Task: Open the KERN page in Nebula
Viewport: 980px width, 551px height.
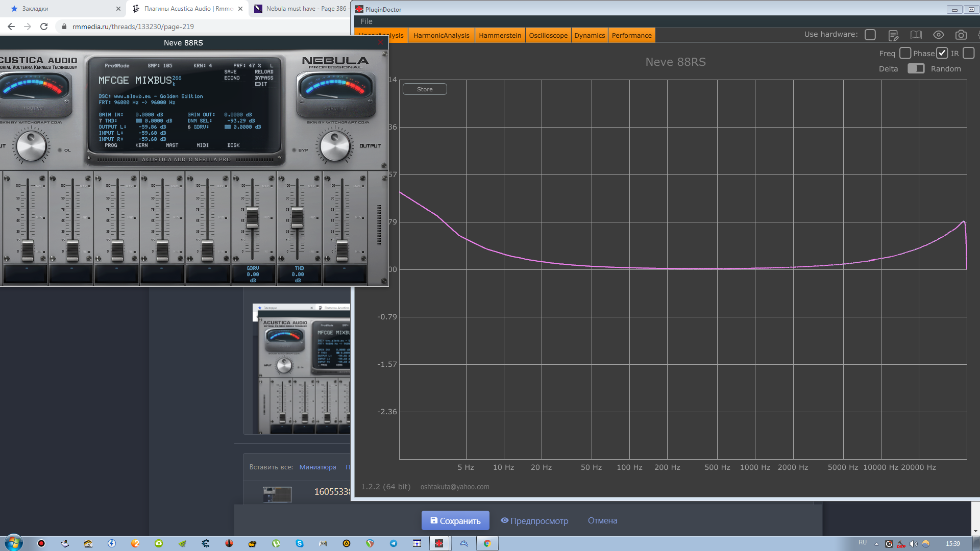Action: 141,145
